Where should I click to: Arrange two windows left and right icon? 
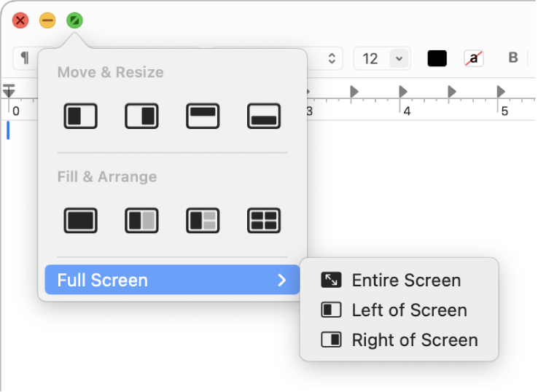pyautogui.click(x=141, y=220)
